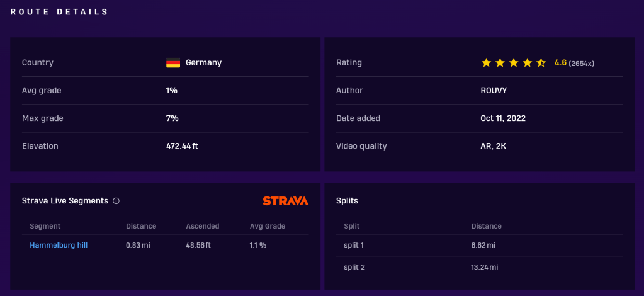
Task: Click the Germany flag icon
Action: [x=173, y=63]
